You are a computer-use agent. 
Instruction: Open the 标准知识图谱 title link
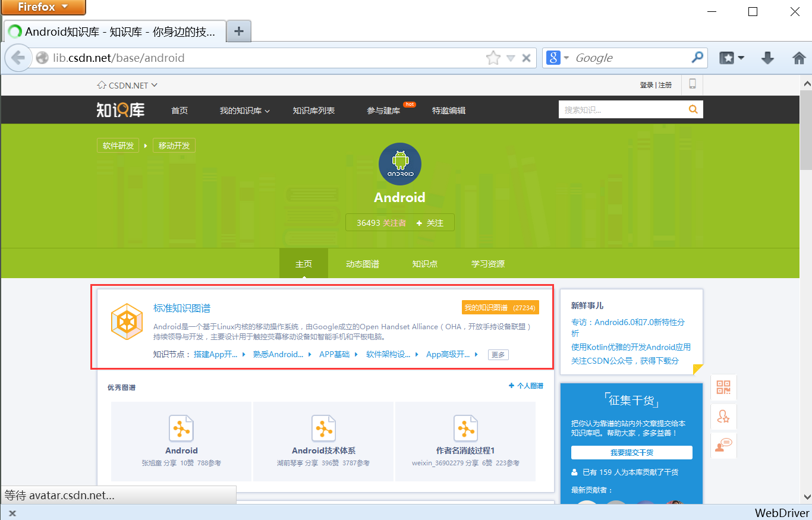[x=182, y=308]
